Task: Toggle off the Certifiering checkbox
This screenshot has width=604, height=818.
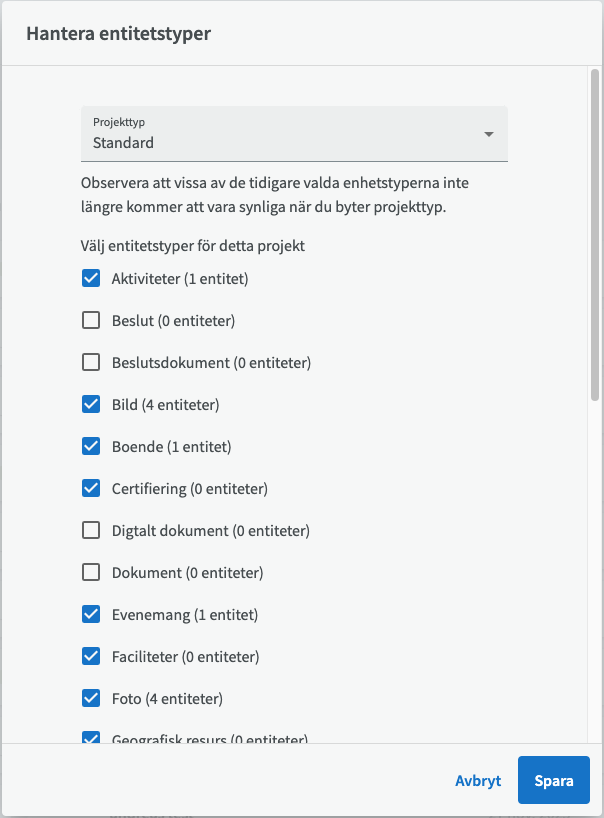Action: (91, 488)
